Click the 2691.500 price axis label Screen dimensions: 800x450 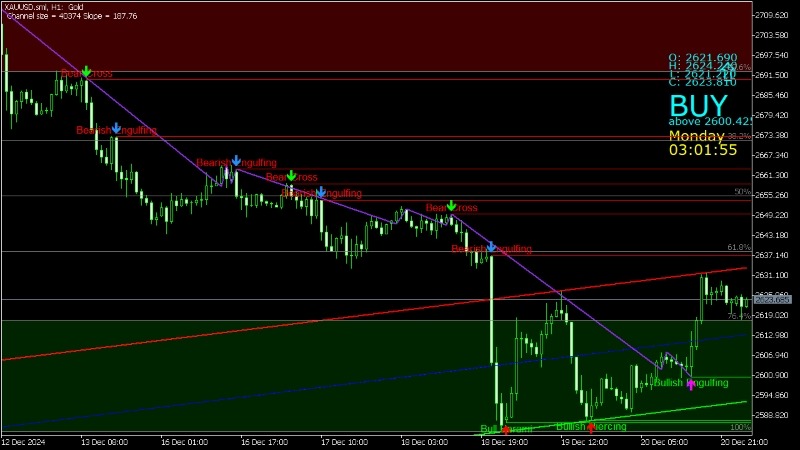[x=771, y=75]
